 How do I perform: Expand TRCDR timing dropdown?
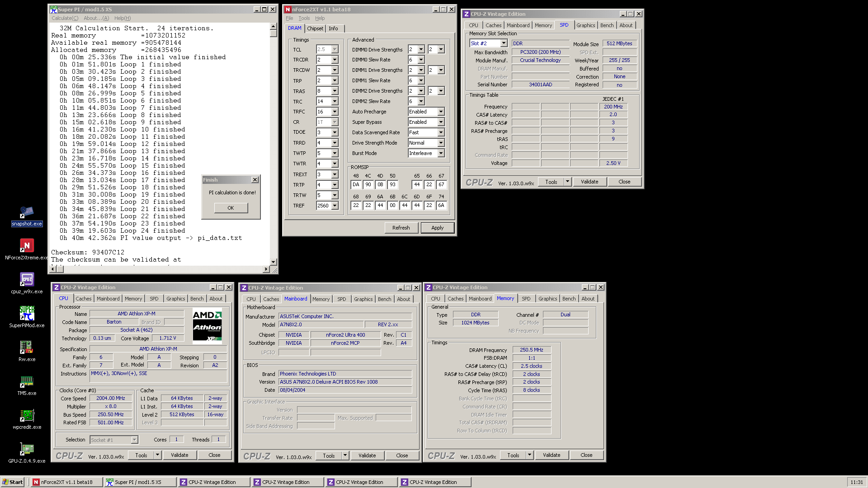[335, 60]
